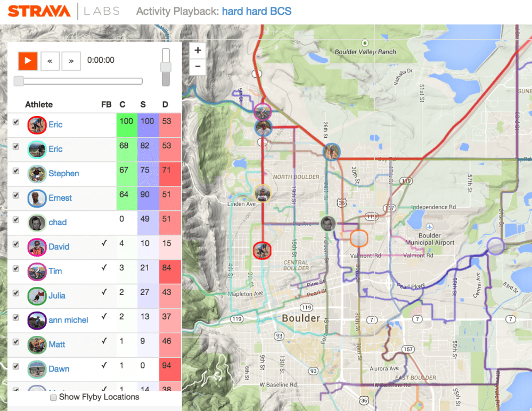Open the 'hard hard BCS' activity link
This screenshot has width=532, height=411.
tap(257, 11)
